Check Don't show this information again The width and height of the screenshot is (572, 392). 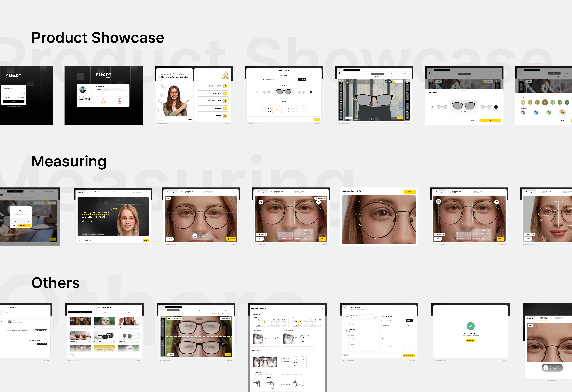pyautogui.click(x=78, y=241)
